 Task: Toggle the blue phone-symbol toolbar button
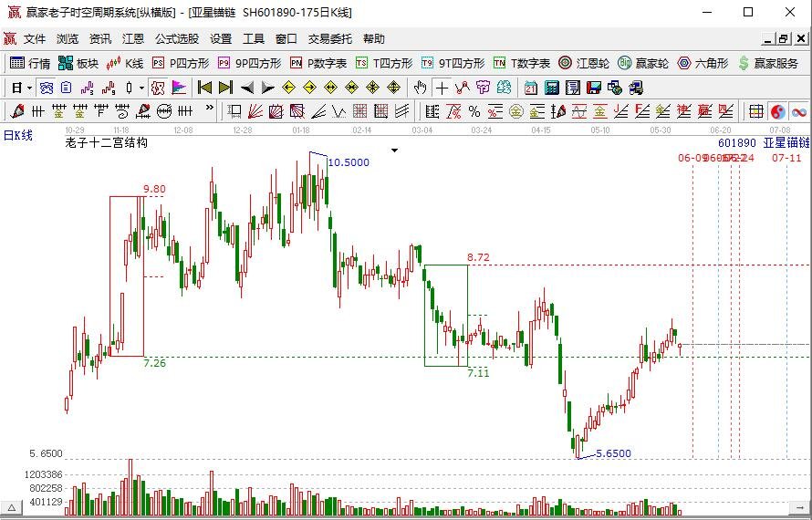click(47, 88)
